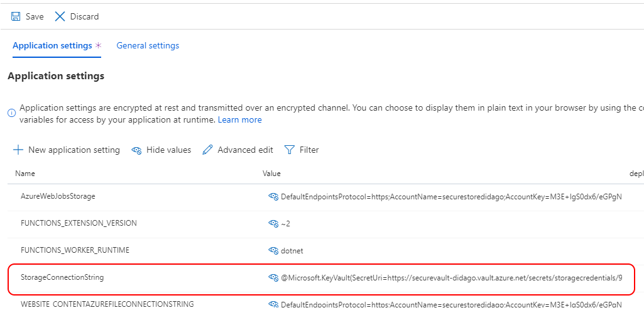Discard the pending changes
The width and height of the screenshot is (644, 315).
click(77, 16)
